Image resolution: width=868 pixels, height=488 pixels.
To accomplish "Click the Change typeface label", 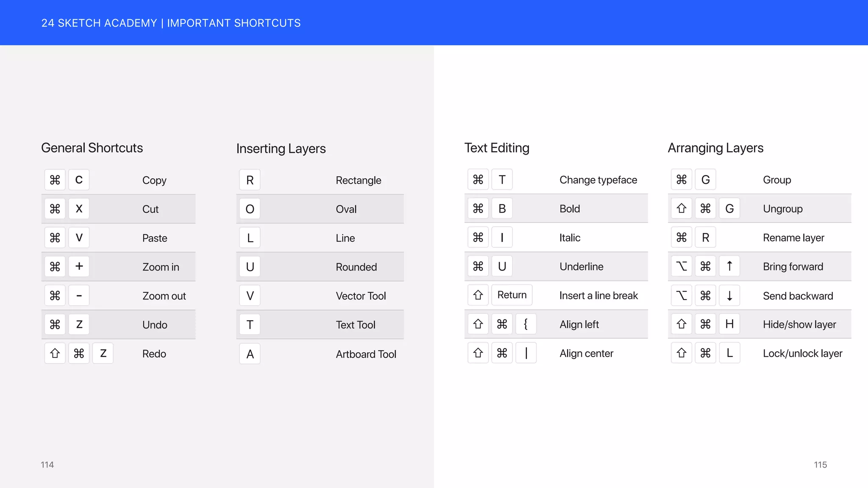I will click(x=598, y=180).
